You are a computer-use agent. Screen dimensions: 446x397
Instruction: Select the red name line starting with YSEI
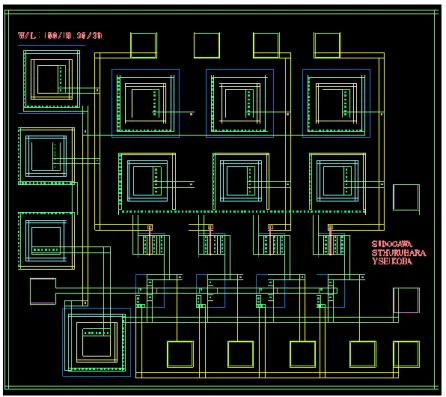pos(392,261)
